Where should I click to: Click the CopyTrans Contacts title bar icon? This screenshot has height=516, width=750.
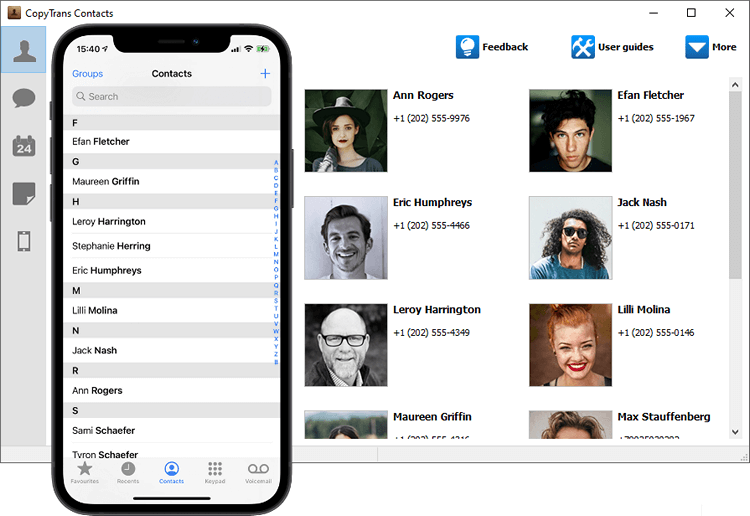[x=14, y=12]
